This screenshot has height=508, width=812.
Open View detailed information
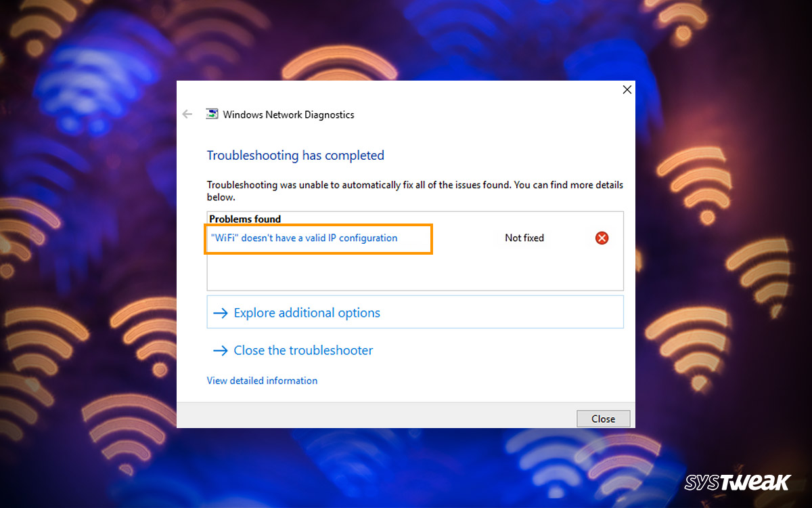[x=262, y=381]
